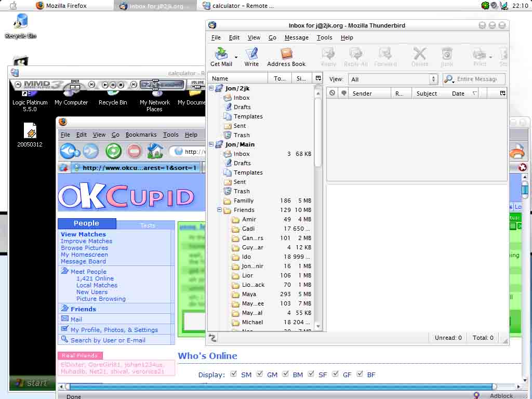
Task: Select the Maya mail folder
Action: (249, 294)
